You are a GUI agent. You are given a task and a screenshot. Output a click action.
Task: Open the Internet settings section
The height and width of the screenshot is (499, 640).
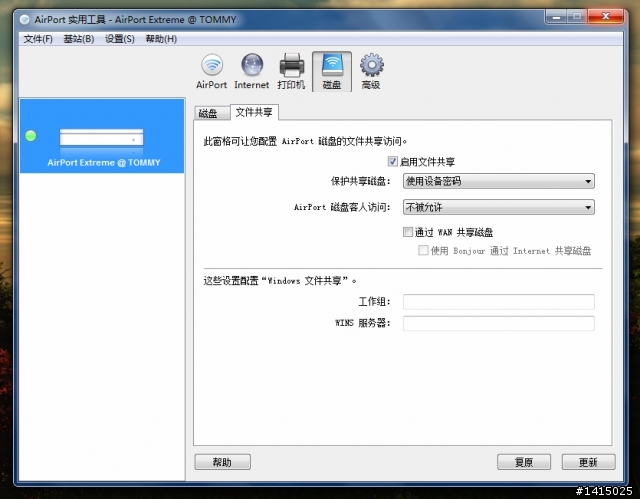(x=251, y=71)
